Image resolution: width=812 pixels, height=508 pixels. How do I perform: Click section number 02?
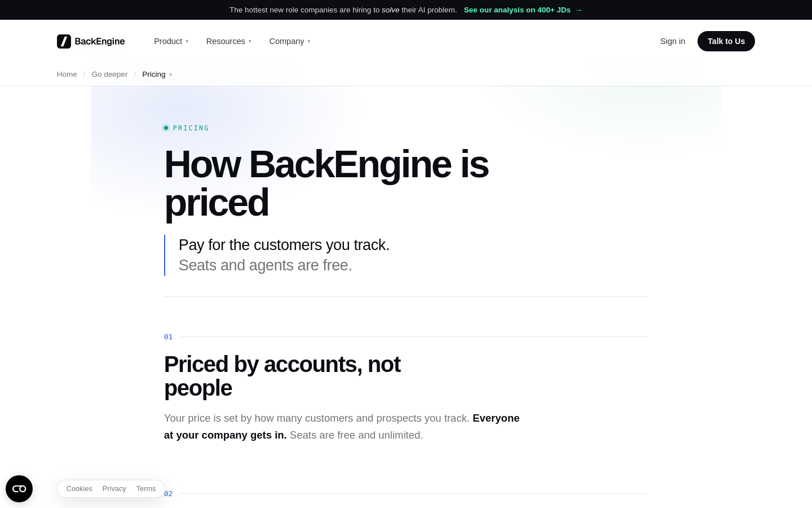pos(169,494)
